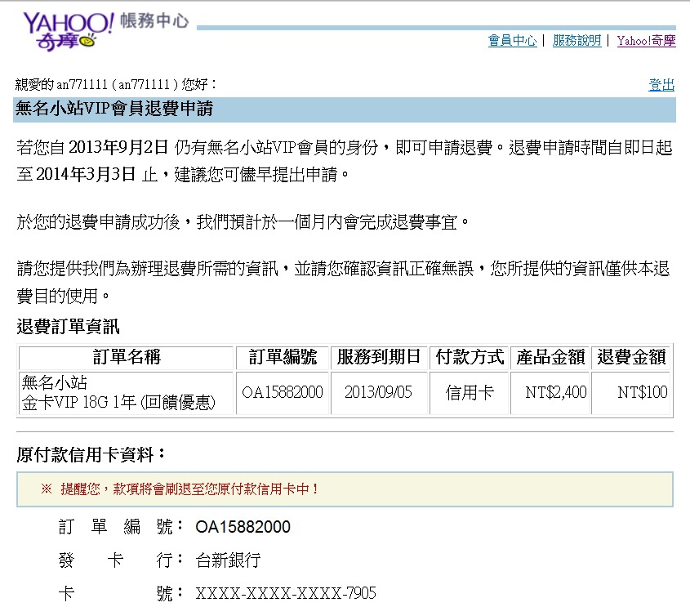Click the 服務到期日 column header
The width and height of the screenshot is (690, 616).
click(x=378, y=357)
